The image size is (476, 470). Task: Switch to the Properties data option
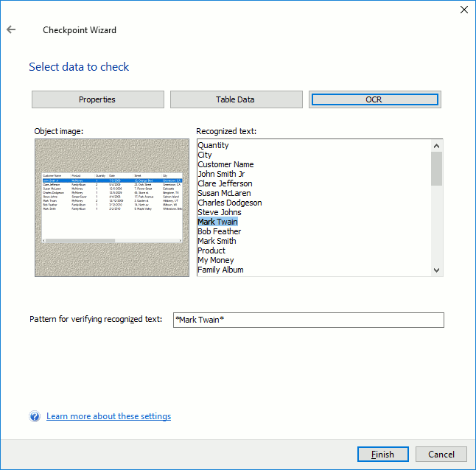[98, 99]
